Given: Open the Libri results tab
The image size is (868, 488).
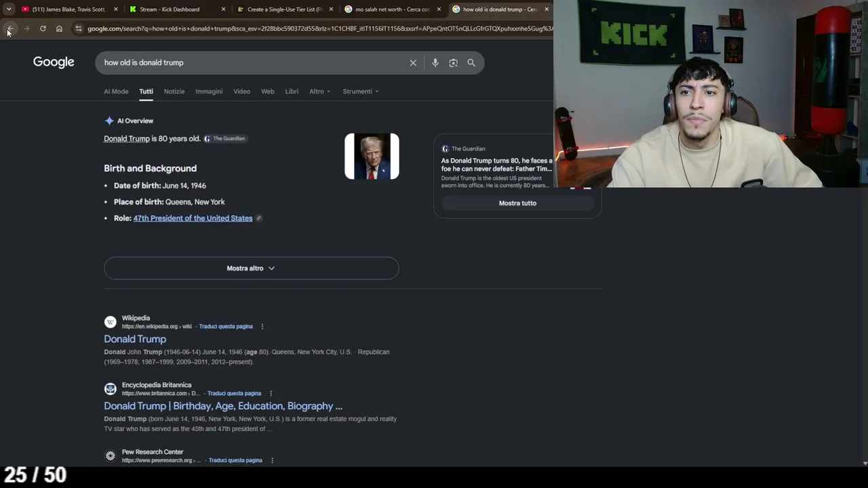Looking at the screenshot, I should click(x=292, y=91).
